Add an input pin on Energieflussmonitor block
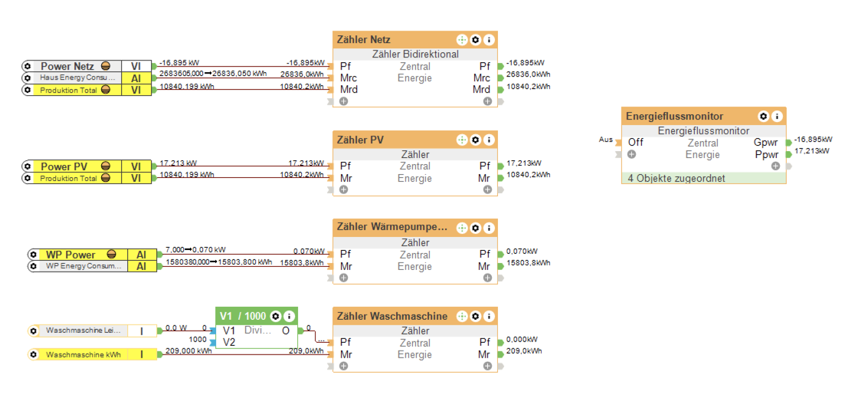The width and height of the screenshot is (868, 395). click(x=631, y=154)
